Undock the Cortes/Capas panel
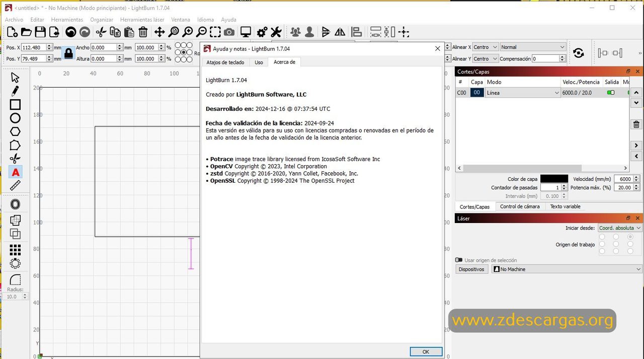Image resolution: width=644 pixels, height=359 pixels. coord(628,71)
